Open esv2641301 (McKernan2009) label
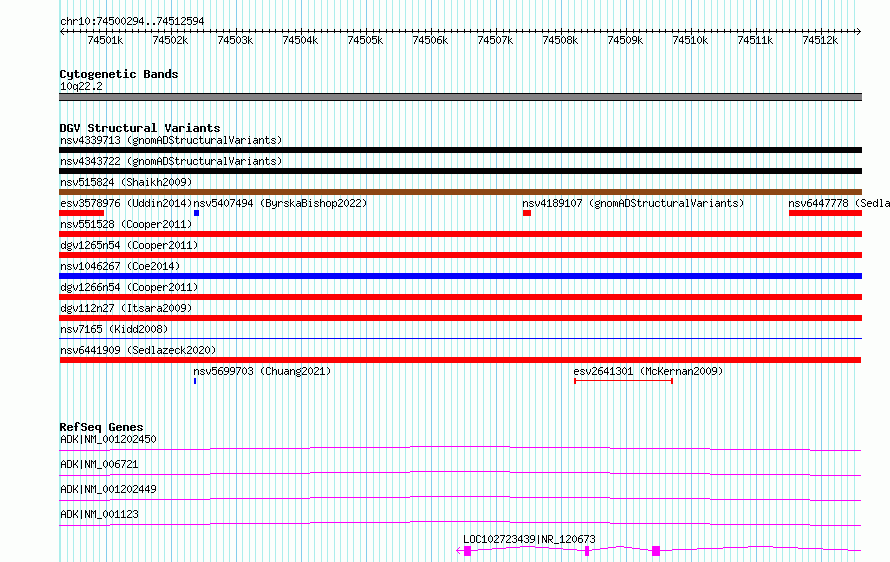Screen dimensions: 890x562 [x=648, y=371]
